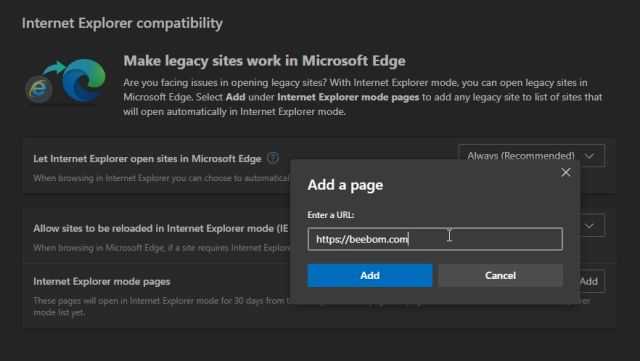Viewport: 640px width, 361px height.
Task: Click the Internet Explorer mode pages label
Action: (x=102, y=281)
